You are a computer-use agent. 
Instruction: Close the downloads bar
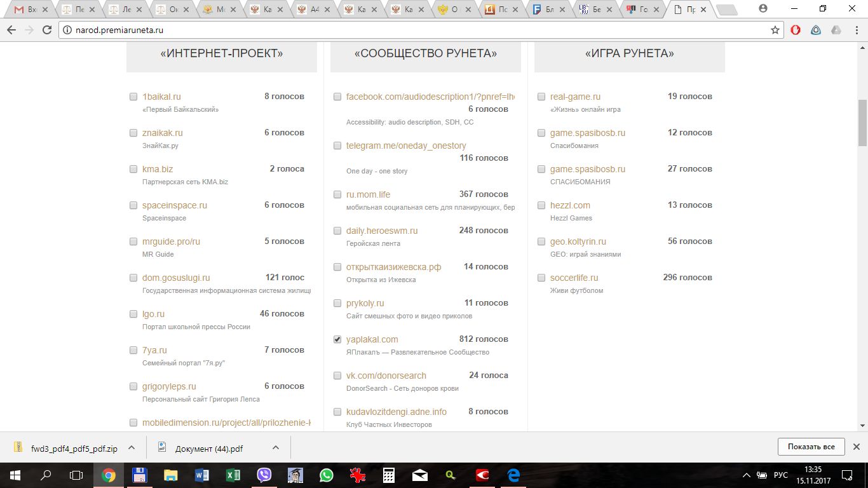click(856, 447)
